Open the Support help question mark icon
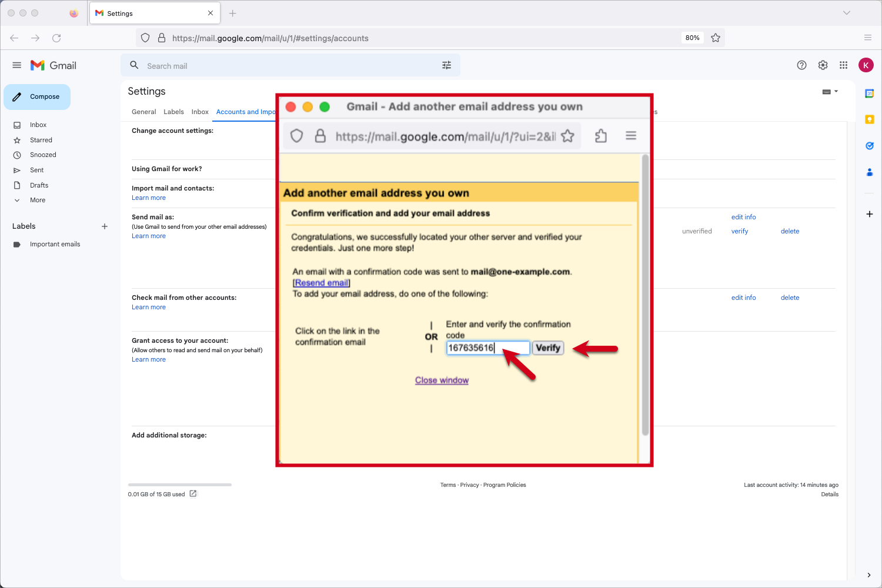The width and height of the screenshot is (882, 588). point(801,65)
